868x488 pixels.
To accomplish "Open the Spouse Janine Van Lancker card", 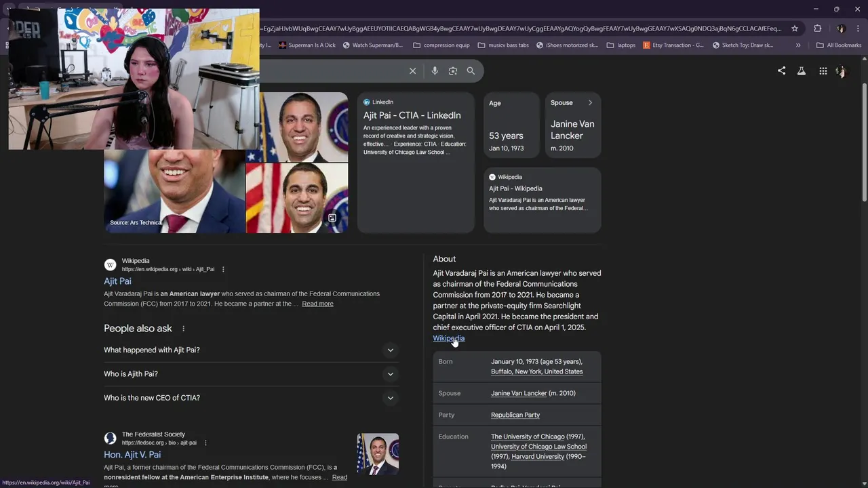I will tap(573, 125).
